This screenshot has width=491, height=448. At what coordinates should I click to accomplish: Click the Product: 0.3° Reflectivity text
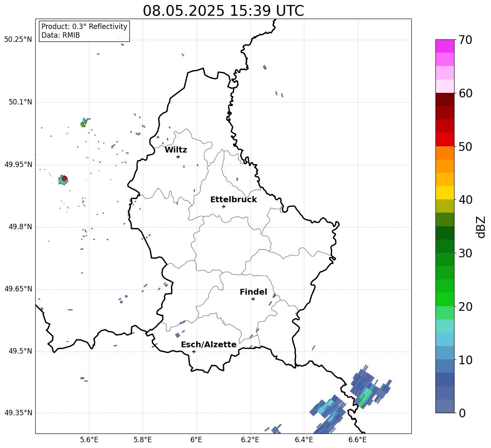[84, 27]
